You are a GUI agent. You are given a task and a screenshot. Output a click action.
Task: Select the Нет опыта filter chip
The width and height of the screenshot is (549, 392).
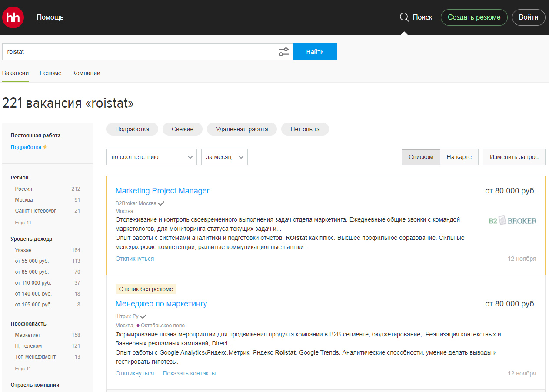(x=305, y=129)
